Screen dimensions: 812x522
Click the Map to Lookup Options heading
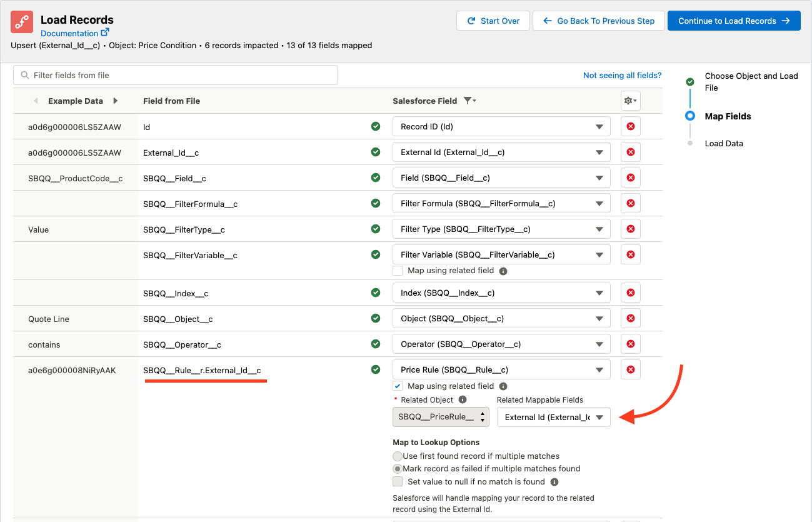click(x=436, y=443)
